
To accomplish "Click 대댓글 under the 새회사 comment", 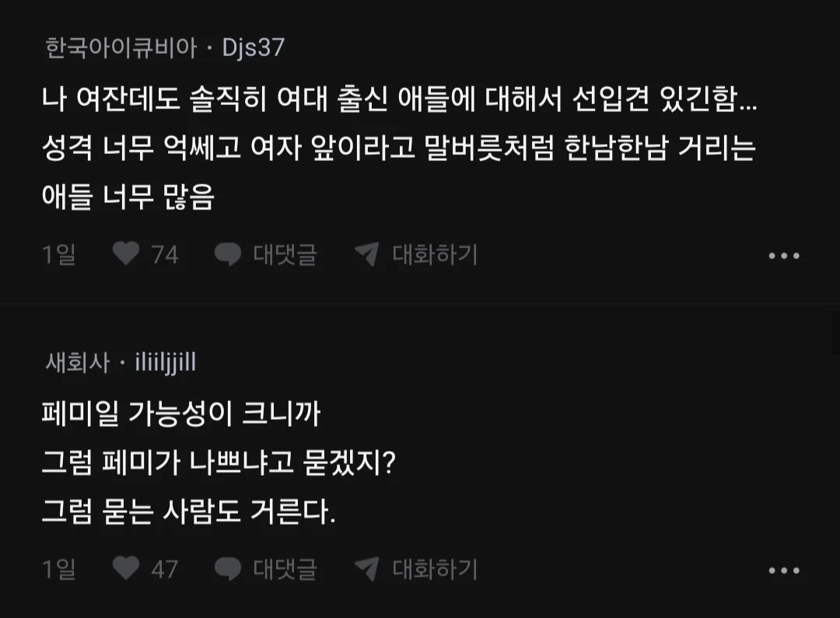I will (x=285, y=569).
